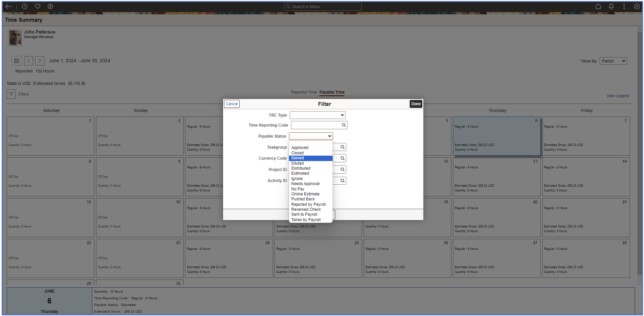
Task: Switch to the Reported Time tab
Action: [303, 92]
